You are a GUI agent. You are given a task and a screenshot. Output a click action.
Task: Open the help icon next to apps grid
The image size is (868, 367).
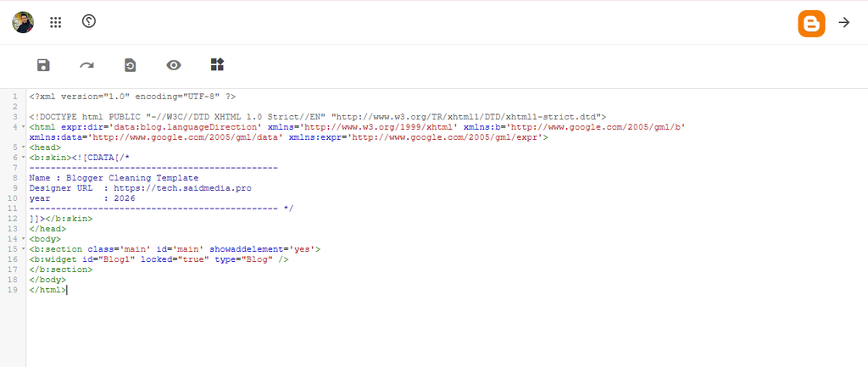[x=88, y=21]
